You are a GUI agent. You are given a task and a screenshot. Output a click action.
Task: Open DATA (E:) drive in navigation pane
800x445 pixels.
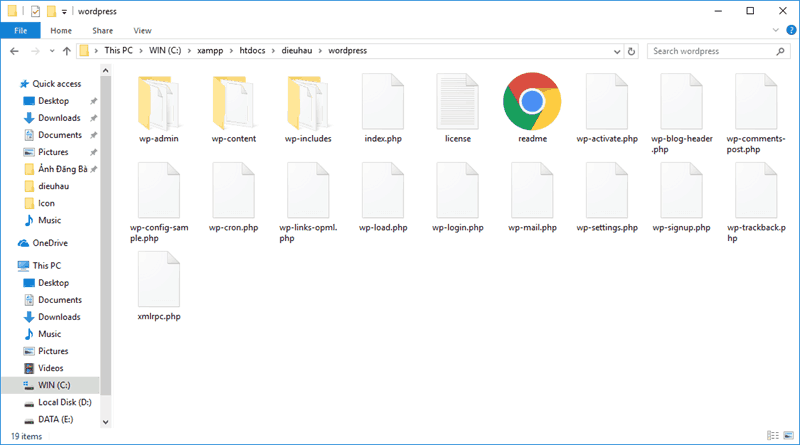click(56, 419)
